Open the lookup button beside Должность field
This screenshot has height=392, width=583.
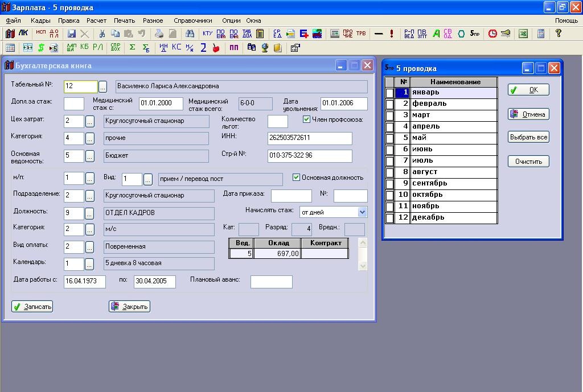[x=89, y=213]
